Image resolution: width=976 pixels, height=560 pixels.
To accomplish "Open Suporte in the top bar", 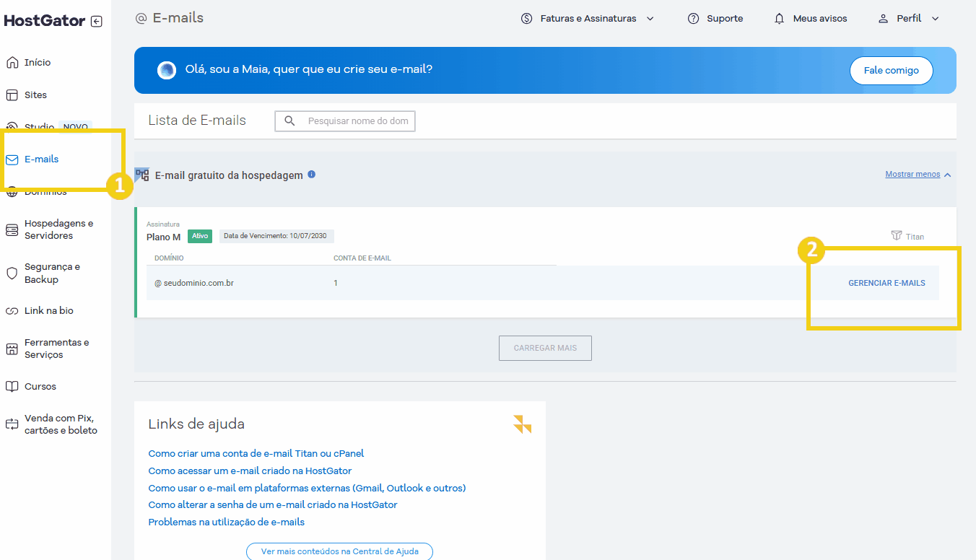I will tap(715, 18).
